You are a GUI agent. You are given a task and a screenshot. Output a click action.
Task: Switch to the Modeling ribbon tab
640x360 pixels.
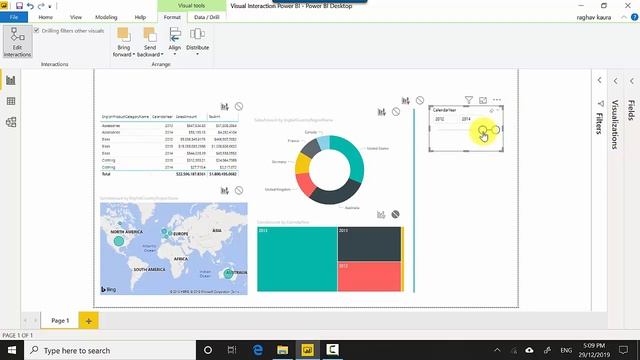coord(106,17)
